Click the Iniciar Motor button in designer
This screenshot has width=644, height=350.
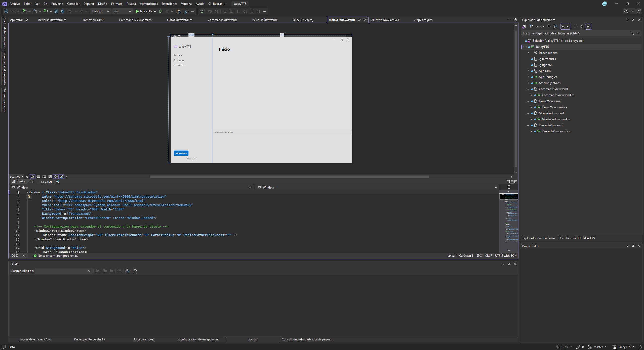point(181,153)
